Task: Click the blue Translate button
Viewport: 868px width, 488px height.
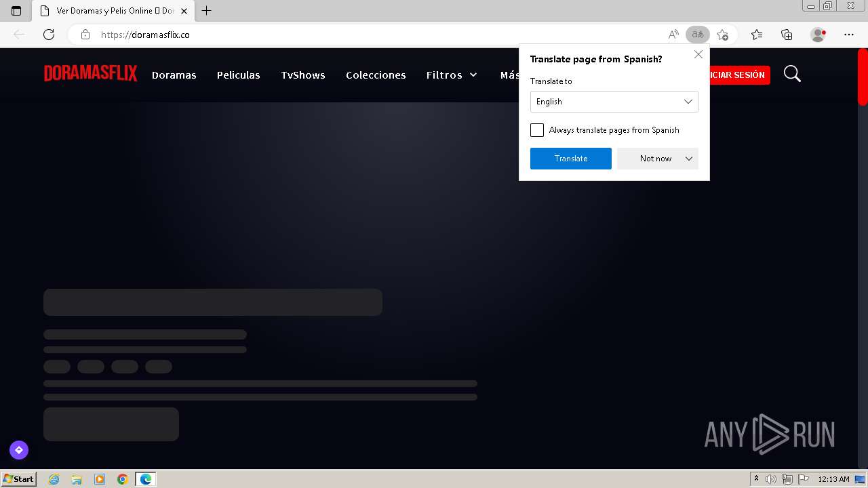Action: [x=571, y=159]
